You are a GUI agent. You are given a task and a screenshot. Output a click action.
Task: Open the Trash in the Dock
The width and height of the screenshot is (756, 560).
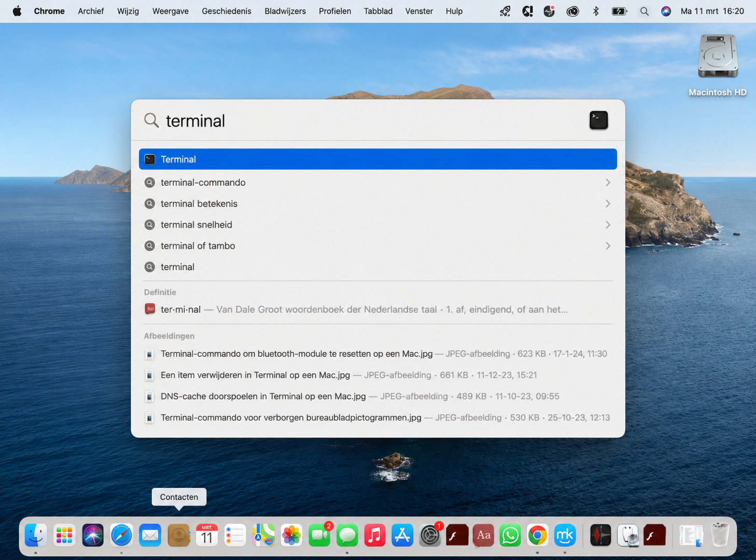click(720, 535)
